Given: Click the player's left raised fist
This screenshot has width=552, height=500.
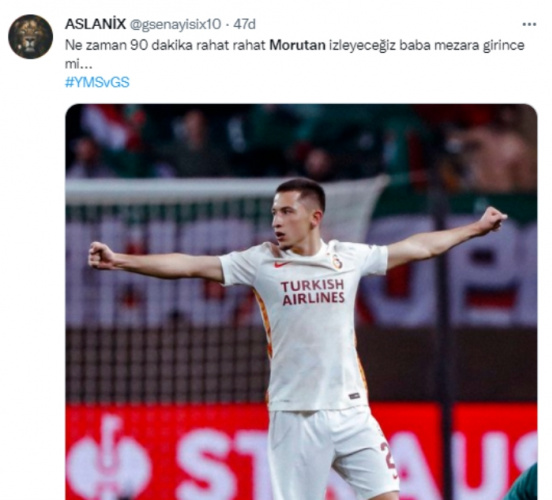Looking at the screenshot, I should pos(492,219).
